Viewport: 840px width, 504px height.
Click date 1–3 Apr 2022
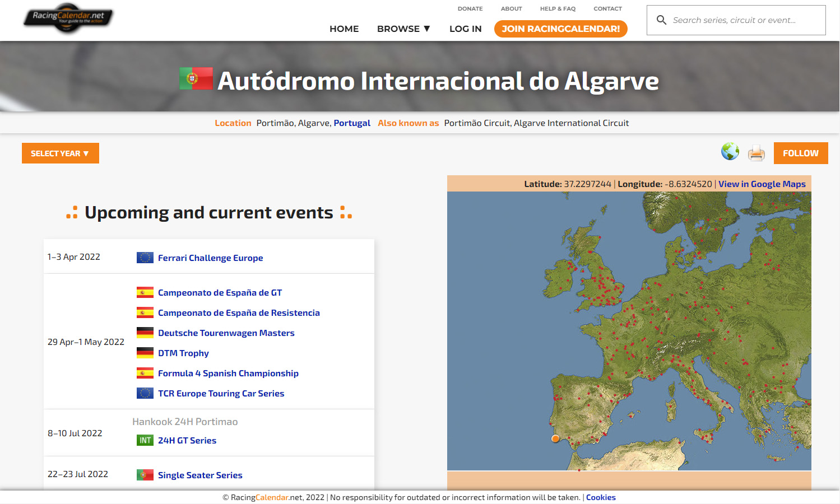click(x=74, y=256)
